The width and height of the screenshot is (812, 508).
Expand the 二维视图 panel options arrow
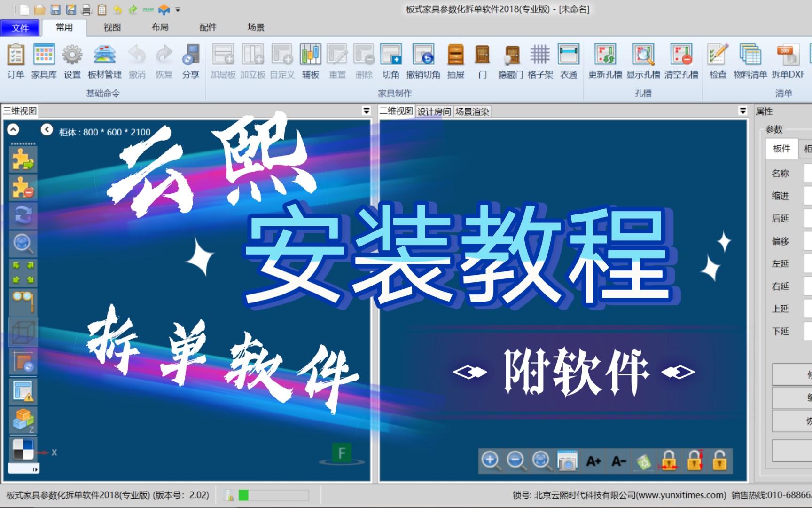743,111
